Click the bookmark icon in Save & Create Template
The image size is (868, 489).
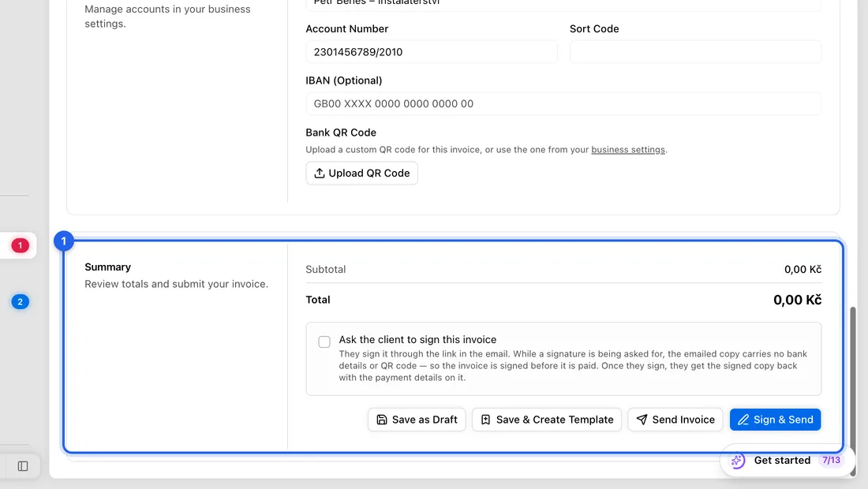pos(485,420)
